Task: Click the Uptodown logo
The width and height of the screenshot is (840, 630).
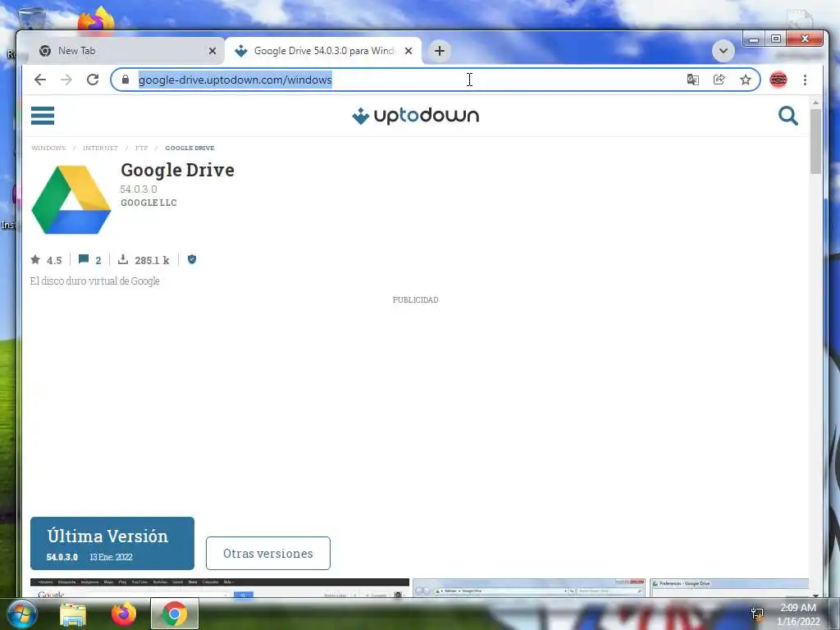Action: [x=415, y=116]
